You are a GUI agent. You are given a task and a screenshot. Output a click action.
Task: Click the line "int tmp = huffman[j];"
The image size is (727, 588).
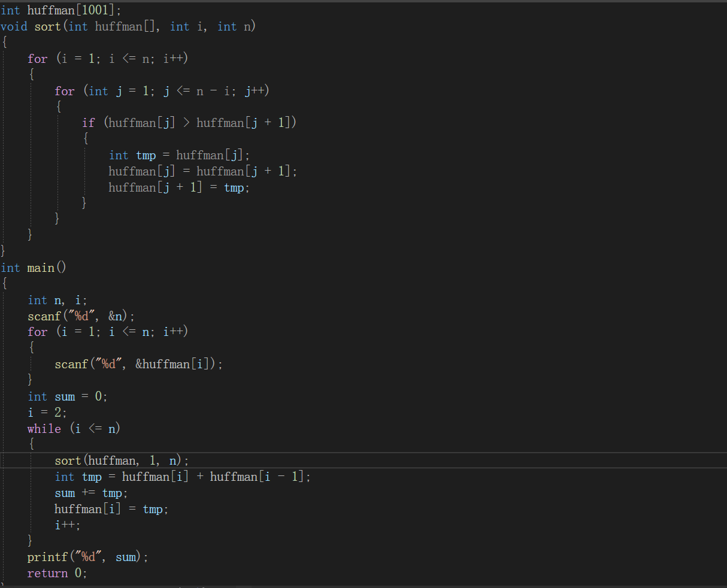pos(179,156)
